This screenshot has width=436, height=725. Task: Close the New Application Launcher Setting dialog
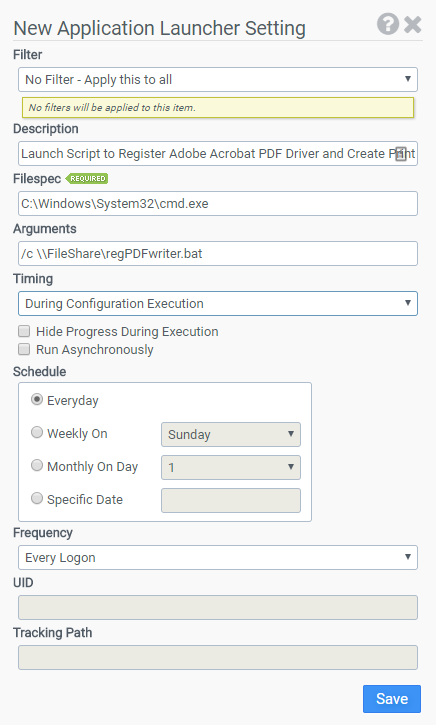[x=412, y=25]
